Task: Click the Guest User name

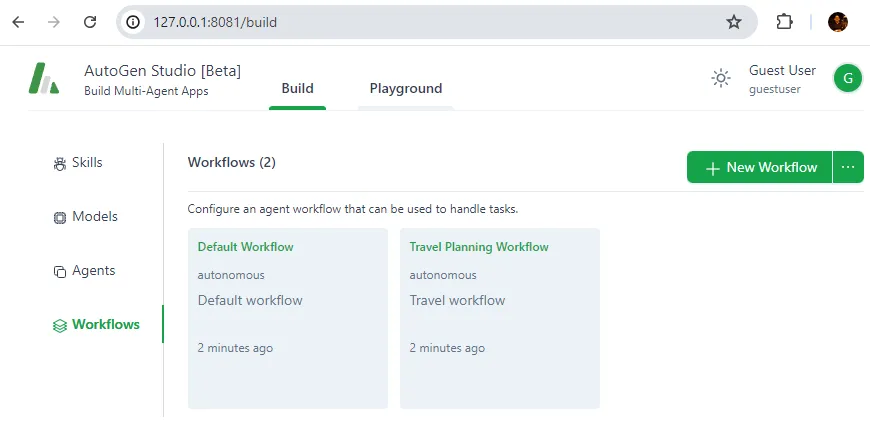Action: tap(782, 70)
